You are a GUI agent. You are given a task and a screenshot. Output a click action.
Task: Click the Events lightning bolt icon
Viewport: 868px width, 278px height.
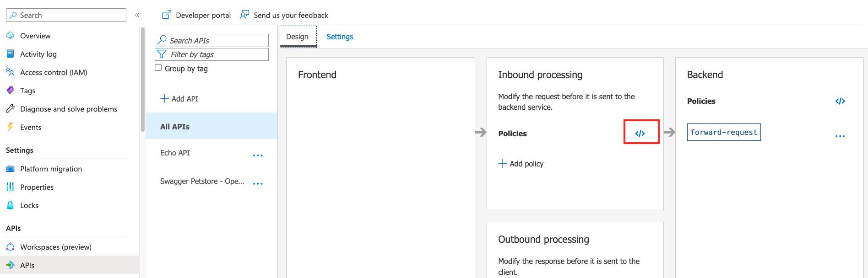click(11, 127)
